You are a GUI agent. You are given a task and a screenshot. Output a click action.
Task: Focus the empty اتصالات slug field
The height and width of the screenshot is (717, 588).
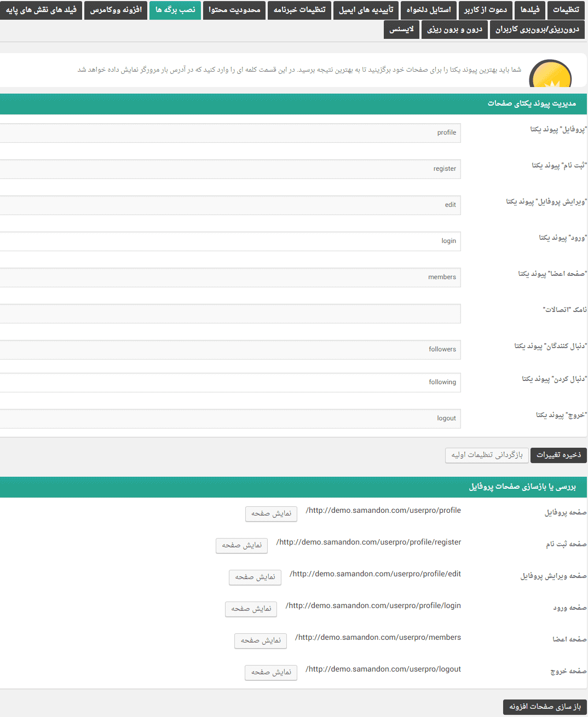coord(230,314)
